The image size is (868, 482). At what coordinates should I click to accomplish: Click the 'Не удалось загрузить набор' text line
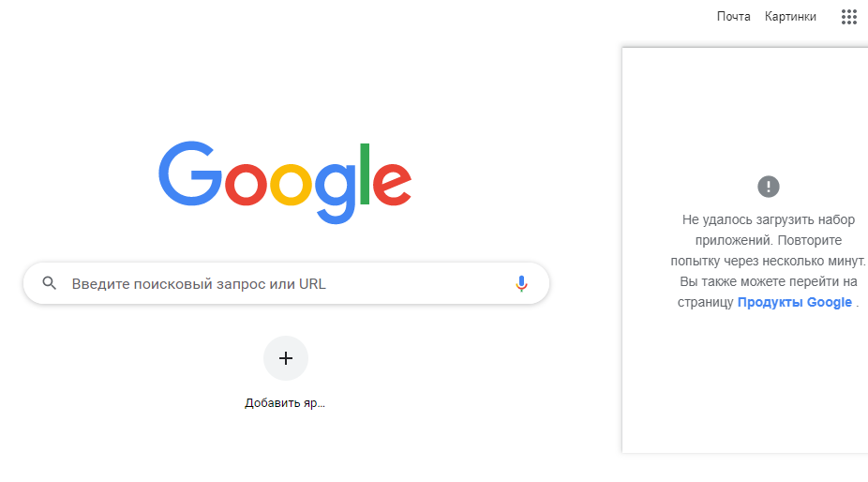769,219
